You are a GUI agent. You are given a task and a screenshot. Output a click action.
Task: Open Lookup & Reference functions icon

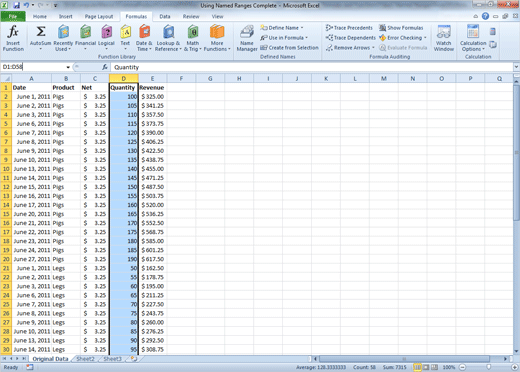[168, 33]
